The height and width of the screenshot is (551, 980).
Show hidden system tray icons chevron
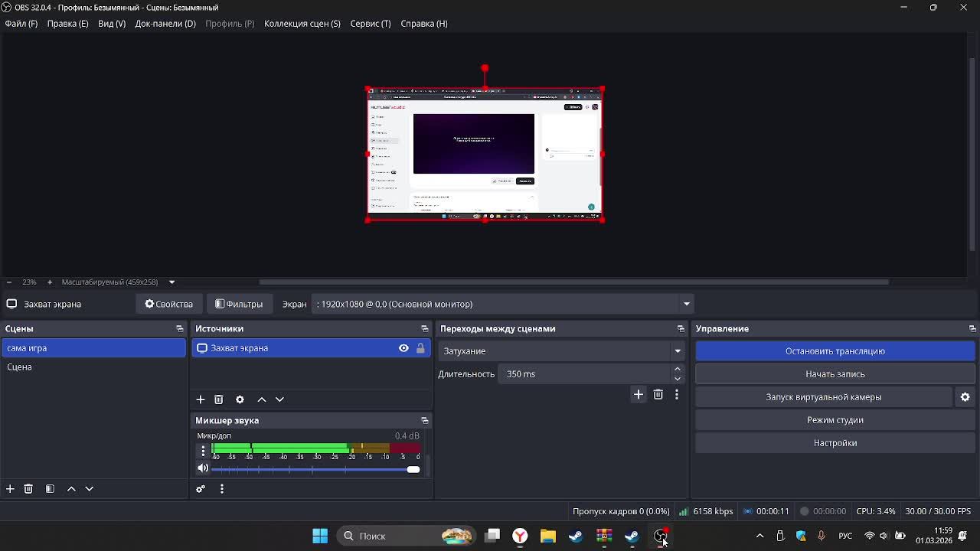(x=759, y=536)
